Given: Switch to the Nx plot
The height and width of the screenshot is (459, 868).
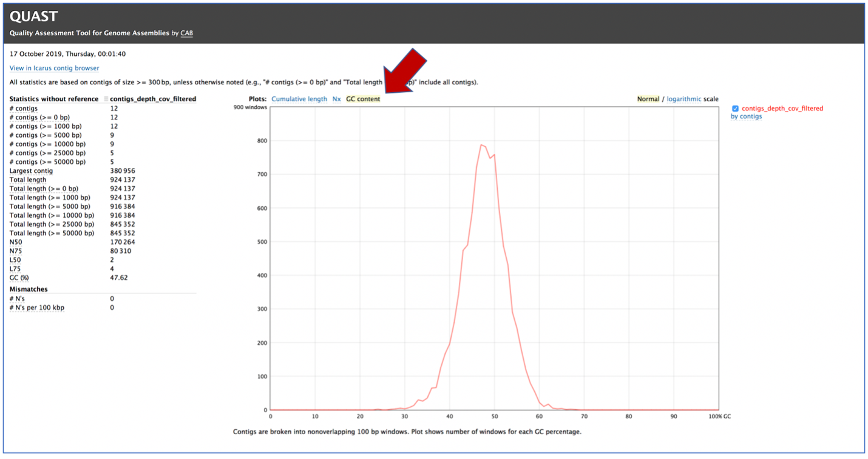Looking at the screenshot, I should tap(336, 99).
